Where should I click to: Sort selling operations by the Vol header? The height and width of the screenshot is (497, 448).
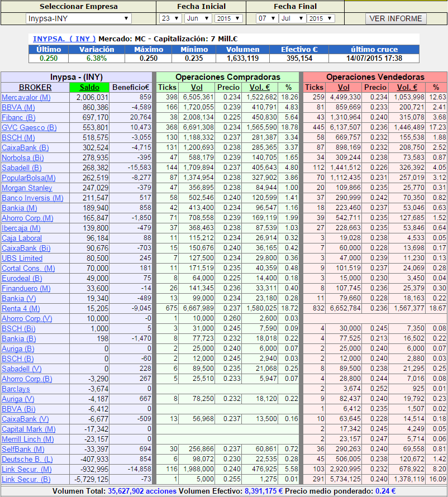coord(344,88)
